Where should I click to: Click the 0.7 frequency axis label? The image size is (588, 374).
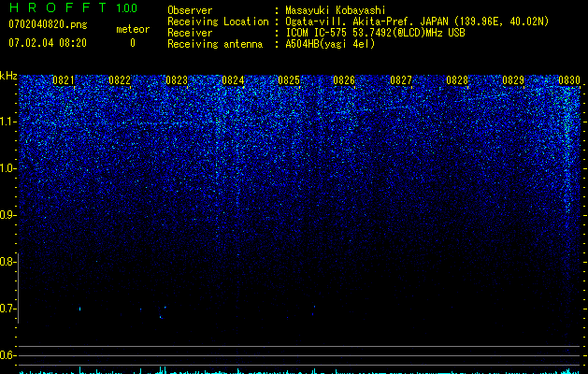(7, 309)
